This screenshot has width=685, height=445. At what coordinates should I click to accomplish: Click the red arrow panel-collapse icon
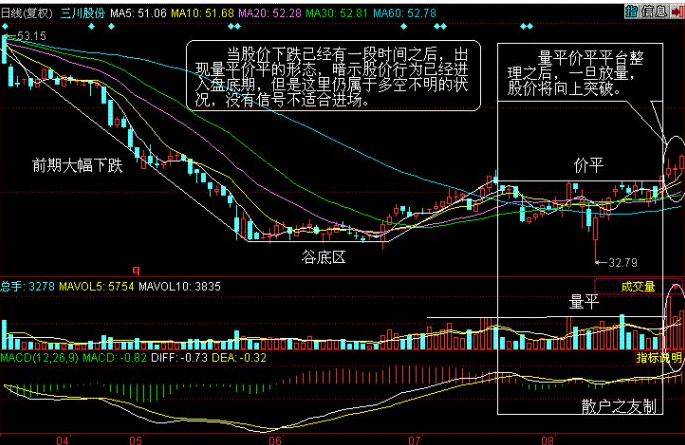click(678, 11)
